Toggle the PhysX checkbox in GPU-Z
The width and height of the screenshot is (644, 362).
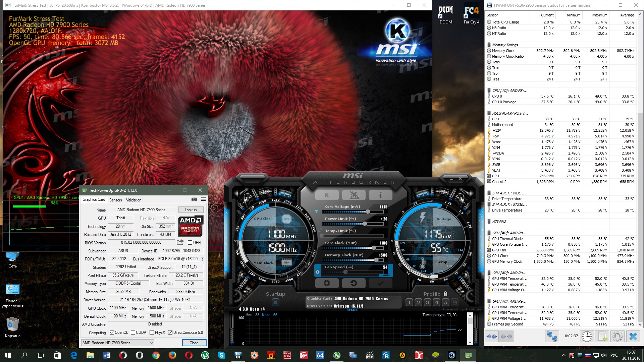click(x=152, y=333)
